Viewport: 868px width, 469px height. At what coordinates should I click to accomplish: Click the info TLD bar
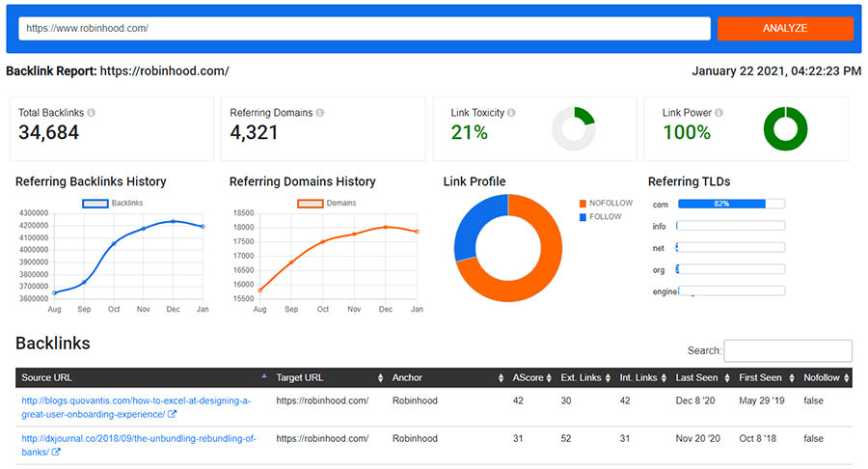[x=731, y=226]
